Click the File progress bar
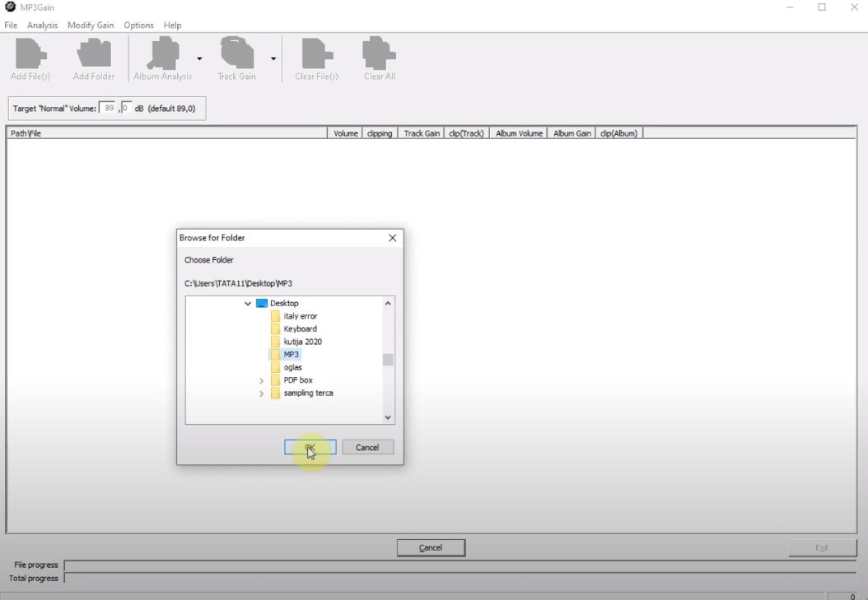Image resolution: width=868 pixels, height=600 pixels. [x=460, y=565]
